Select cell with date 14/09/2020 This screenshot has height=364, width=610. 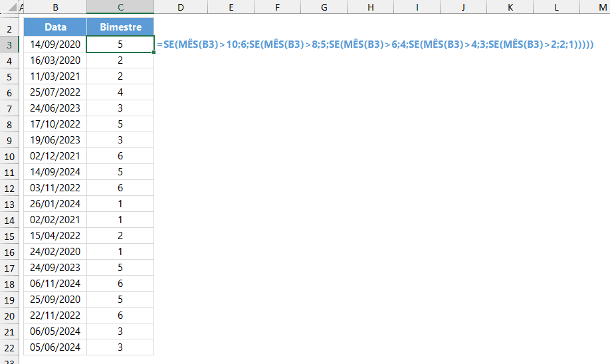(55, 45)
